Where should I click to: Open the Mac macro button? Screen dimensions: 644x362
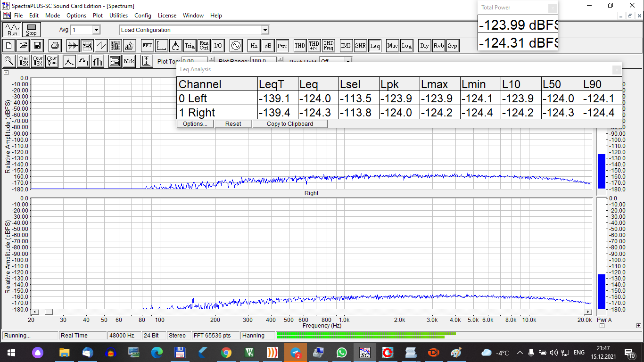[392, 46]
